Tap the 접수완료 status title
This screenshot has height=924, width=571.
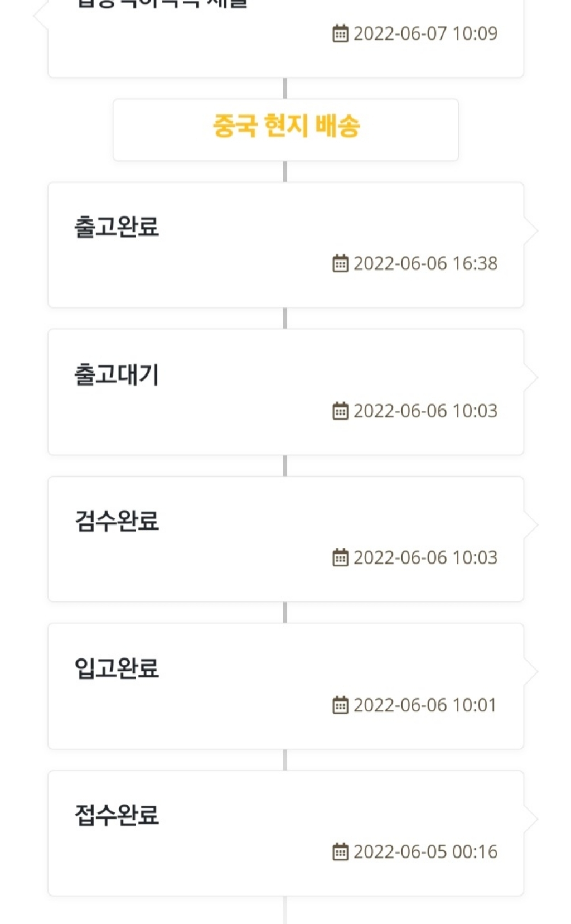[x=117, y=815]
